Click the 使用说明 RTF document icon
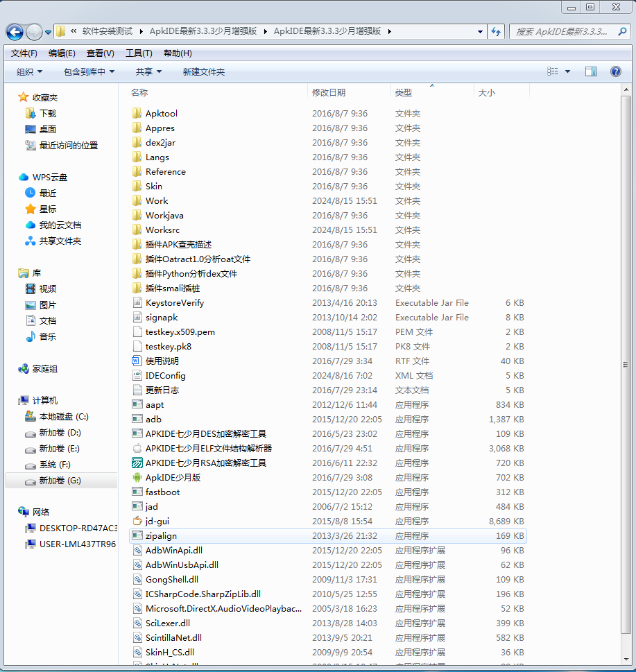The height and width of the screenshot is (672, 636). coord(137,361)
